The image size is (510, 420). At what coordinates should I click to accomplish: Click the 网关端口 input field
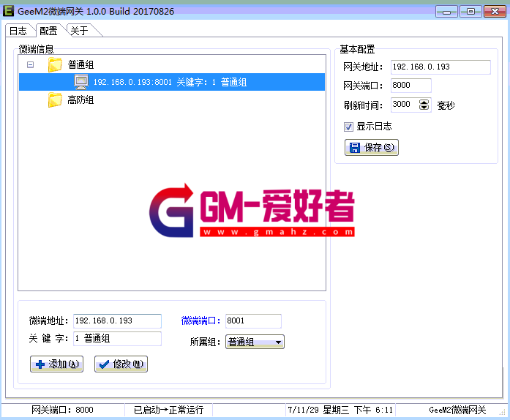point(410,85)
